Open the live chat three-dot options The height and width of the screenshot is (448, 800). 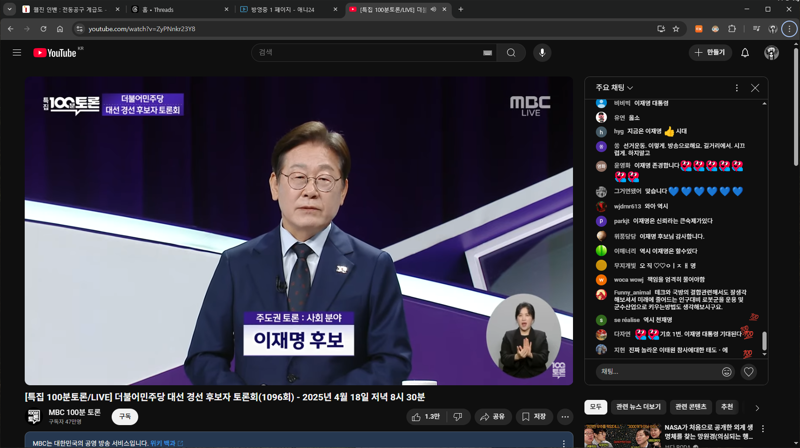click(x=736, y=88)
